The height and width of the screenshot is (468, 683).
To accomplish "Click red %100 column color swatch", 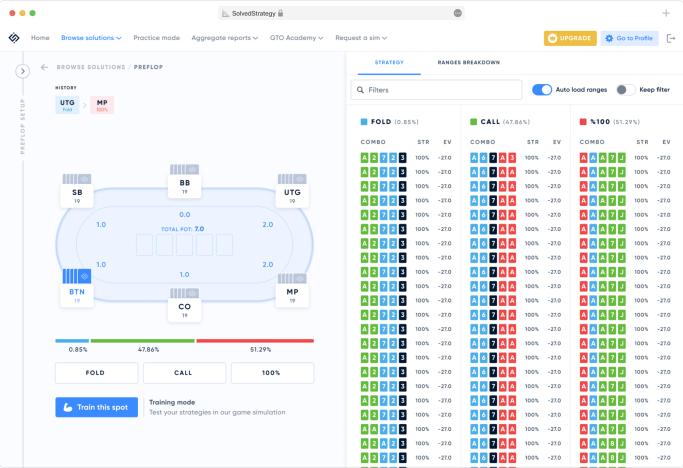I will 583,122.
